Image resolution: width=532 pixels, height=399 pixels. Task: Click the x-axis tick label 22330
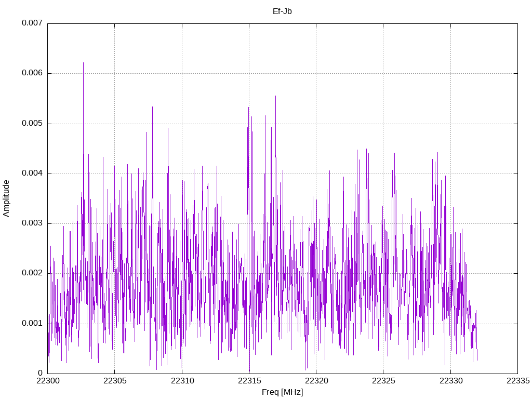pyautogui.click(x=450, y=381)
